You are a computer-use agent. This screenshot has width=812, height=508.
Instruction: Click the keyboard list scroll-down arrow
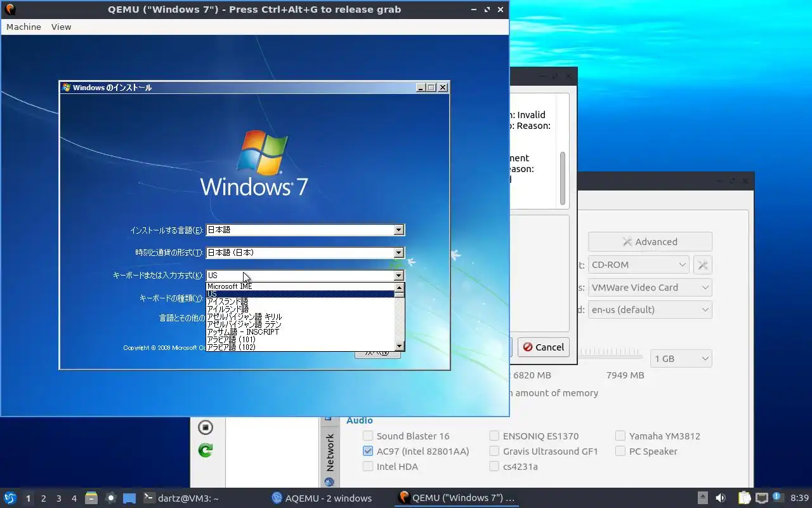400,346
